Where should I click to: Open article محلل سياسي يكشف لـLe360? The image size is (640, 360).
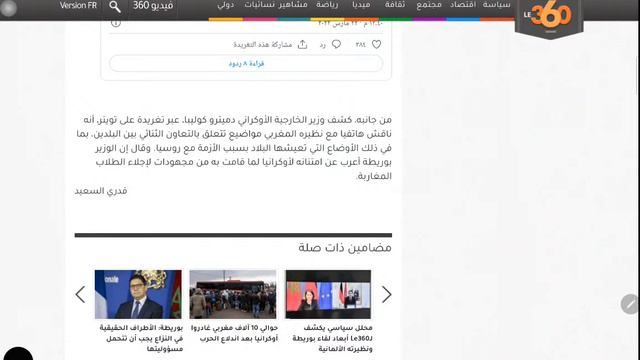pyautogui.click(x=332, y=338)
